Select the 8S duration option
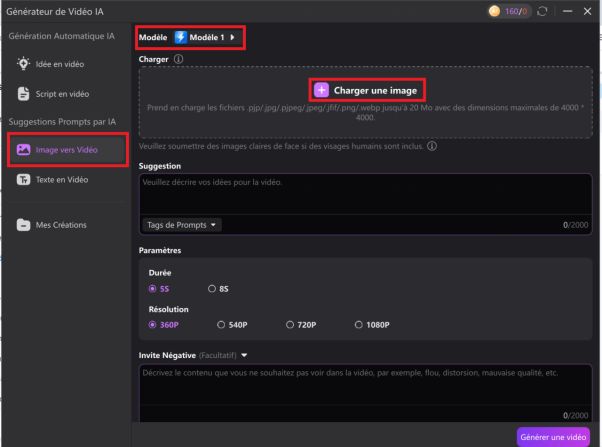 [212, 289]
